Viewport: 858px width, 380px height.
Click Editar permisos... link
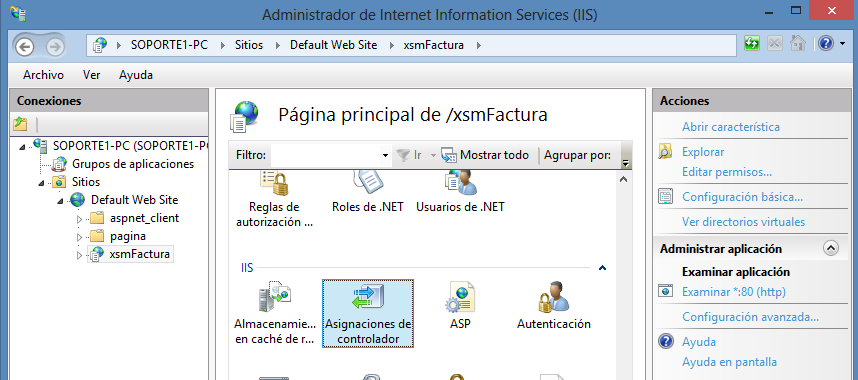click(x=727, y=172)
